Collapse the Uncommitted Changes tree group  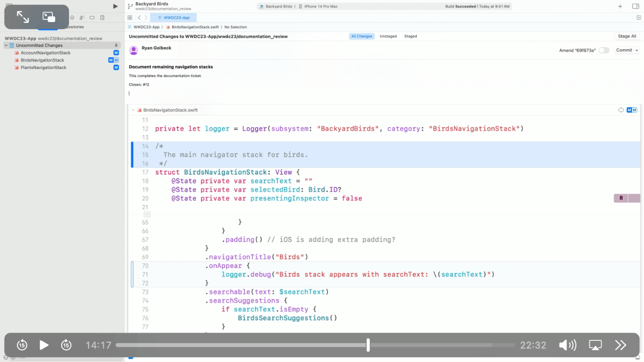6,46
